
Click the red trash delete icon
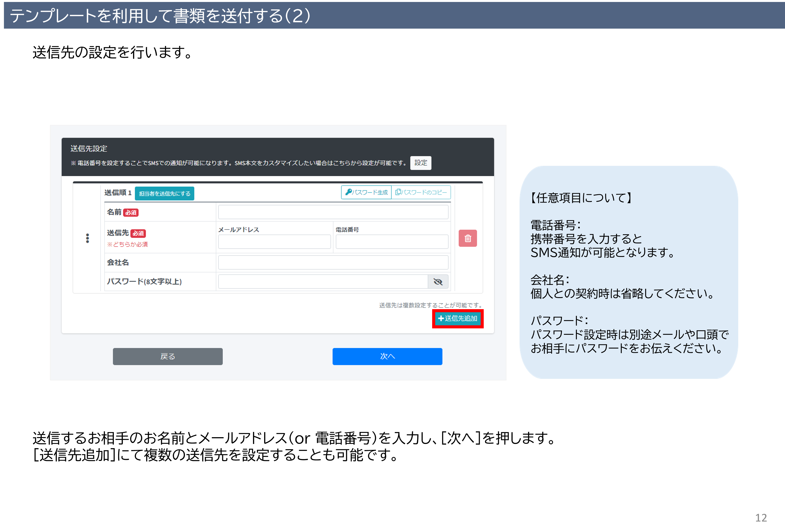pos(468,238)
